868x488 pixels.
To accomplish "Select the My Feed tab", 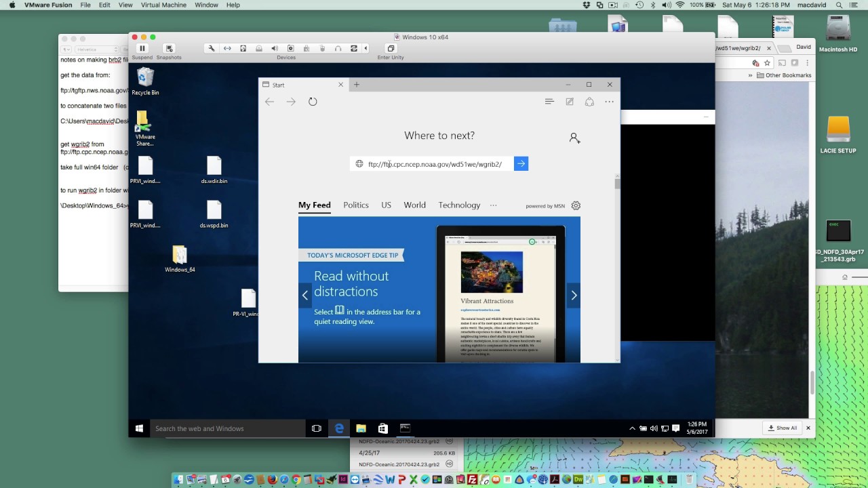I will coord(315,205).
